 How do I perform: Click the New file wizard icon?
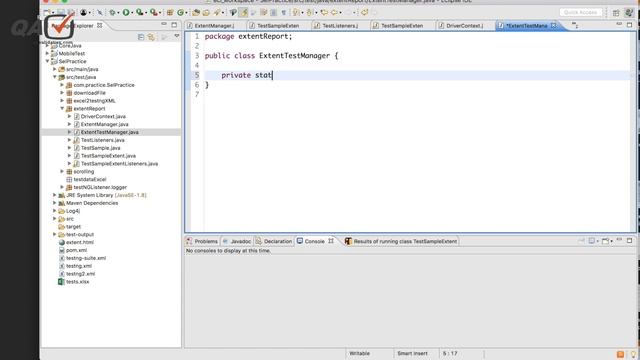[x=47, y=12]
